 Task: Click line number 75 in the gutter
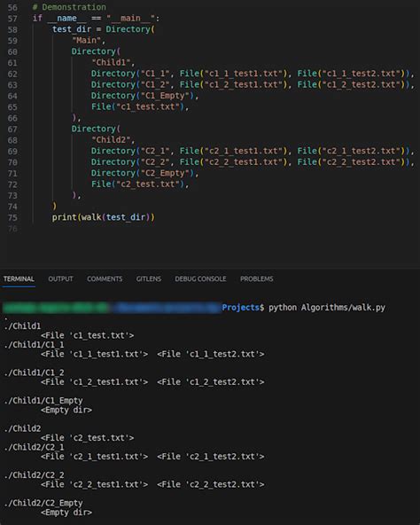click(x=12, y=217)
